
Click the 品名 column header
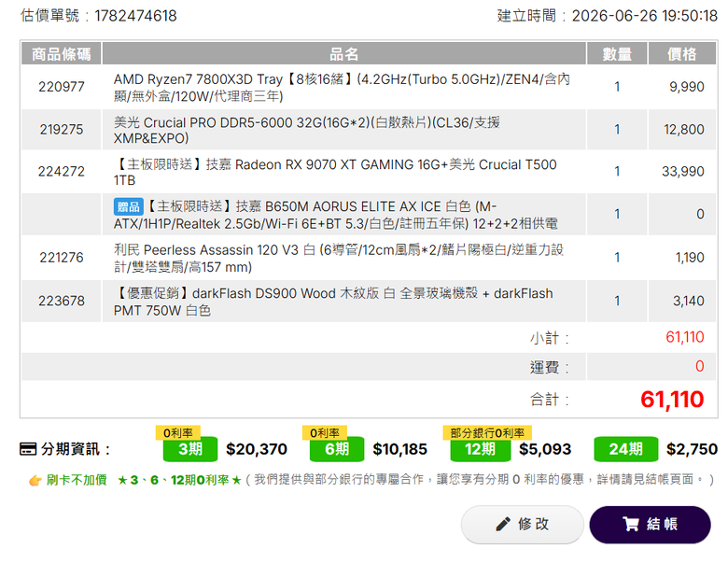point(344,54)
